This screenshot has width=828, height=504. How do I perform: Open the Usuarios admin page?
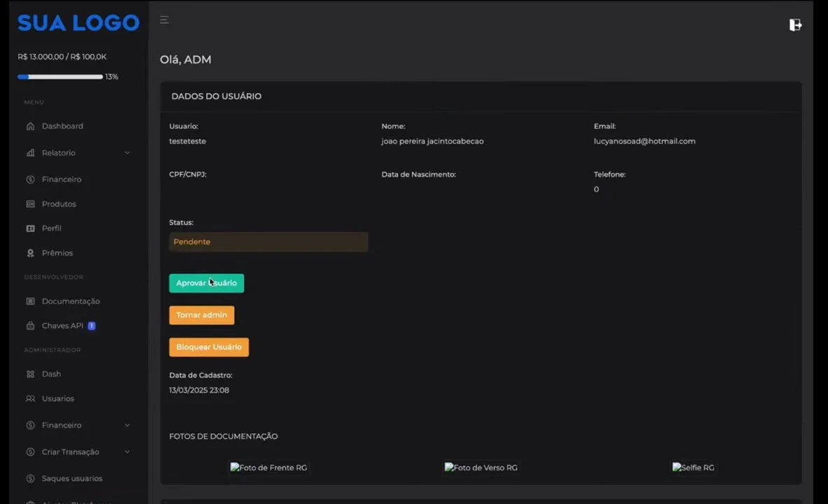tap(57, 398)
